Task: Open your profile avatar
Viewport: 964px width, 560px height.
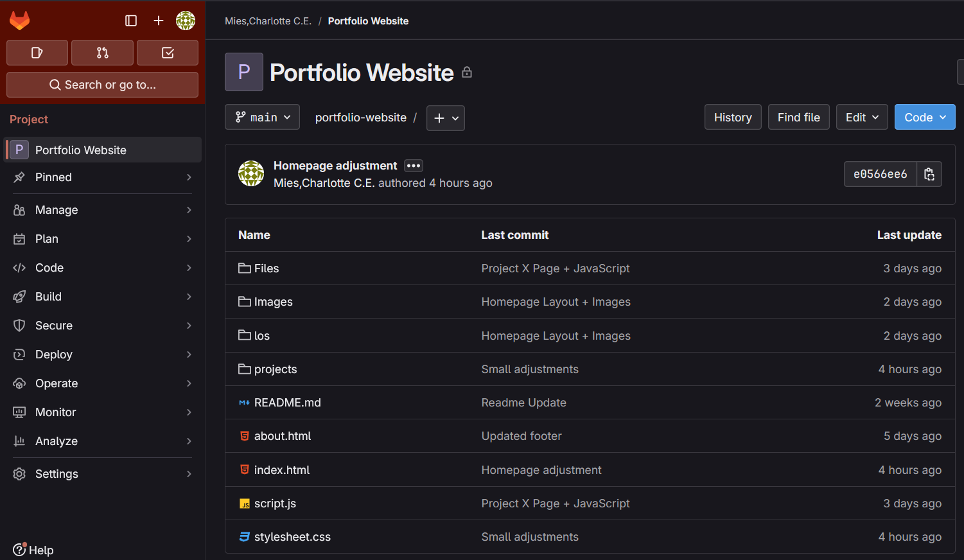Action: (x=186, y=20)
